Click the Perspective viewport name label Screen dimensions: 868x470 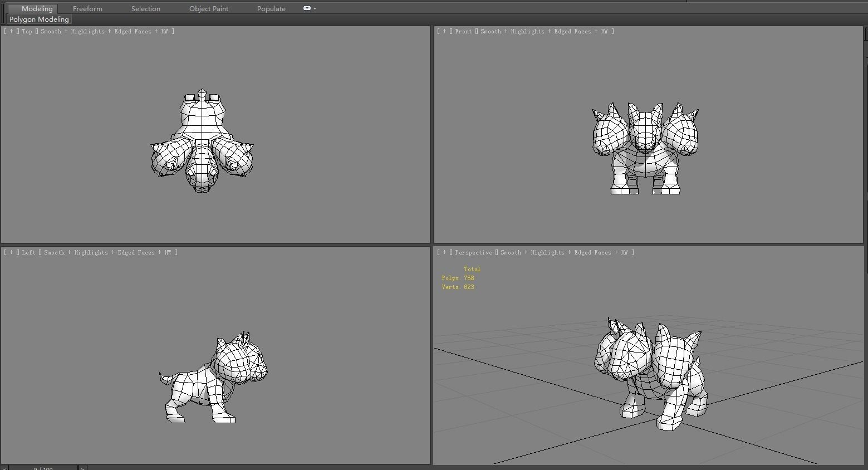[473, 252]
